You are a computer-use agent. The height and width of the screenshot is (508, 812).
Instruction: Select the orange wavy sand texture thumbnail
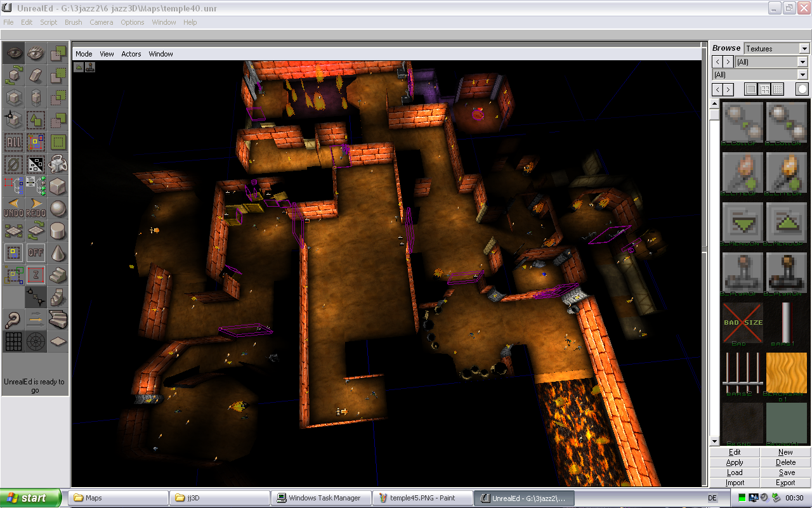786,372
